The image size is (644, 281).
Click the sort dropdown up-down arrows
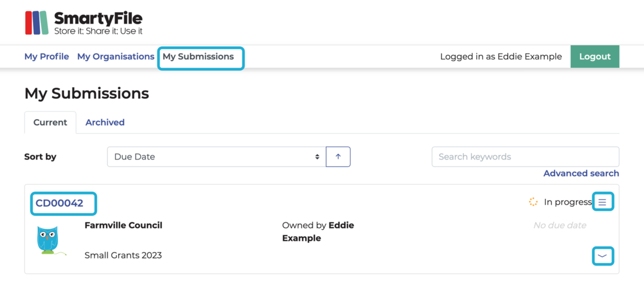pos(317,156)
